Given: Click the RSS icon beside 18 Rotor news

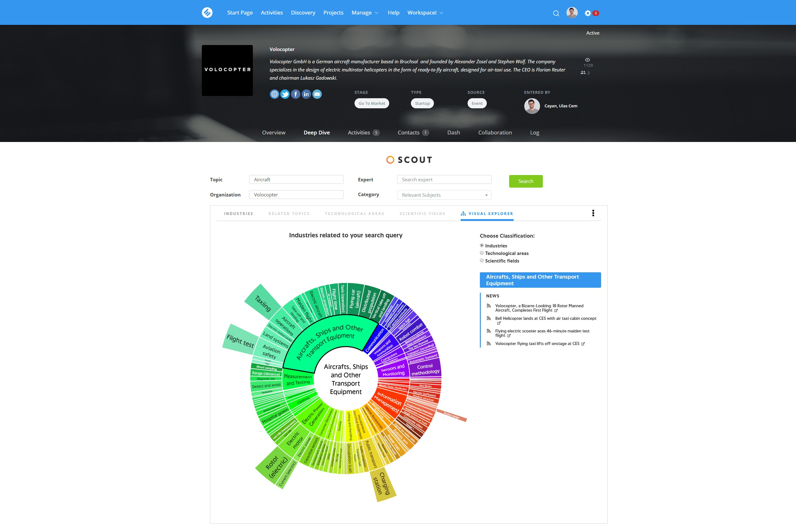Looking at the screenshot, I should (x=489, y=306).
